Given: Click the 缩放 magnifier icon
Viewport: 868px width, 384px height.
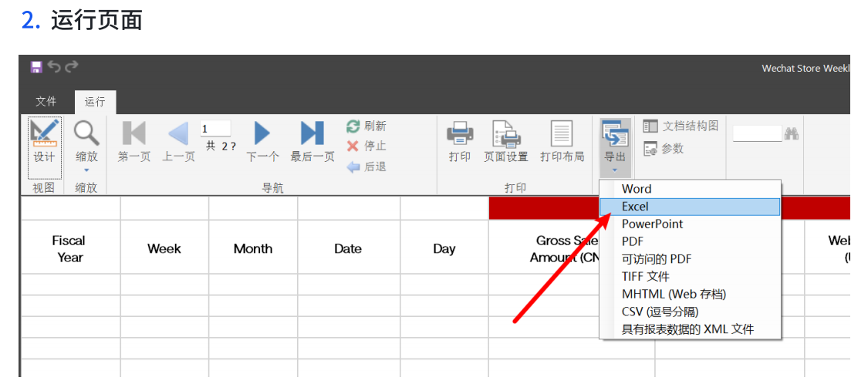Looking at the screenshot, I should coord(86,133).
